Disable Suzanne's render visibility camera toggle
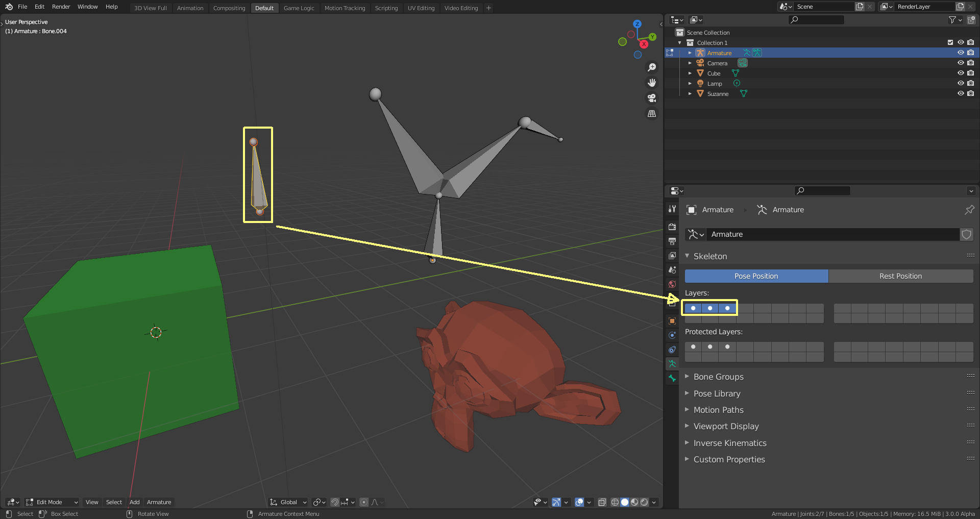 point(971,94)
